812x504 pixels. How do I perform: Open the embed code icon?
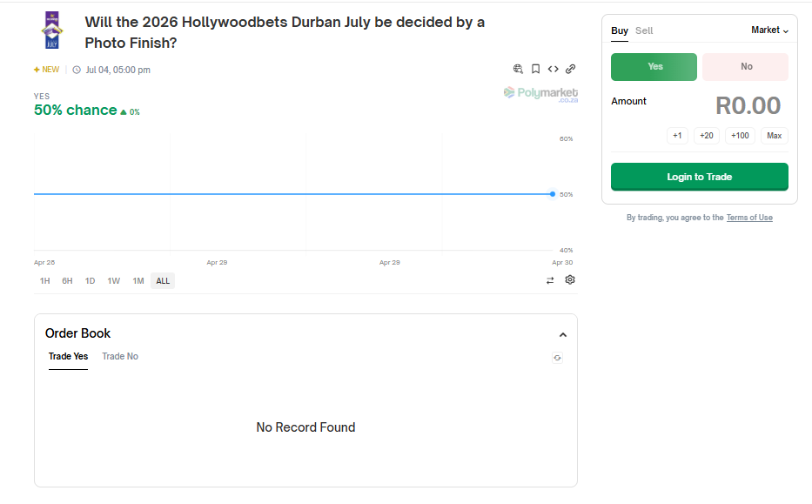tap(553, 69)
